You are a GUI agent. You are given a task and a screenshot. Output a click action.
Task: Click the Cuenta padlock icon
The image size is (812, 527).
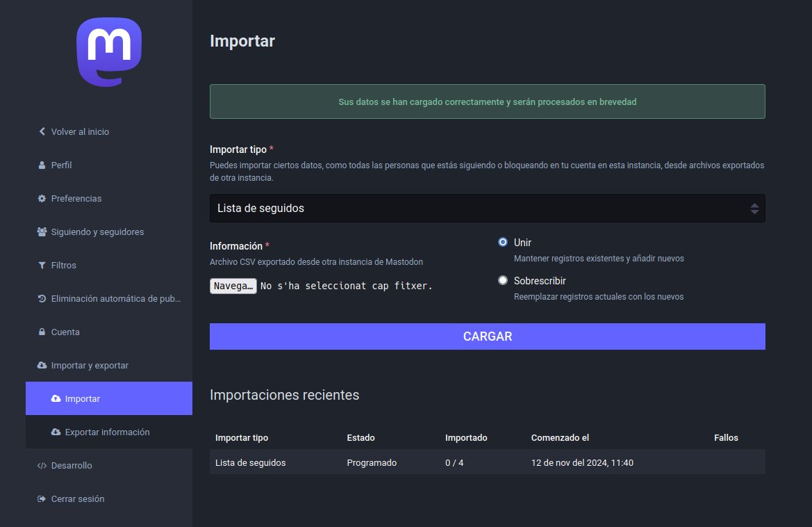(x=42, y=332)
